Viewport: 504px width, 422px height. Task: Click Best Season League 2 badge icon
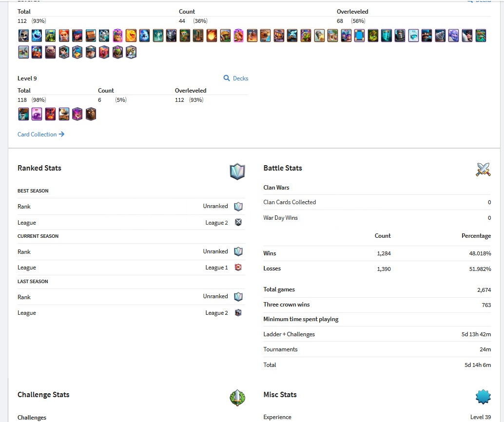coord(238,222)
